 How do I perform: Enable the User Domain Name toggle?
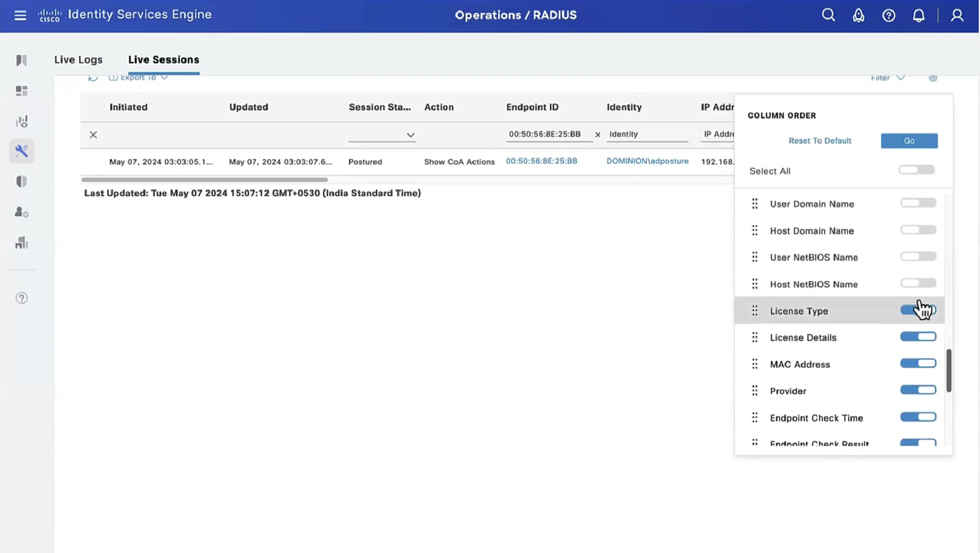click(918, 203)
